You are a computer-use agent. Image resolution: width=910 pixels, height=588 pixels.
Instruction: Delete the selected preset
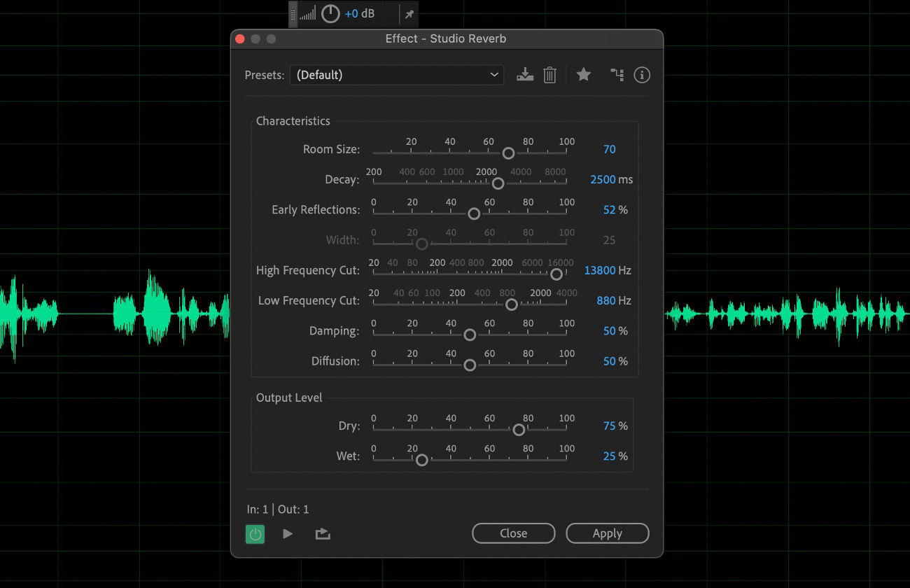pyautogui.click(x=549, y=75)
